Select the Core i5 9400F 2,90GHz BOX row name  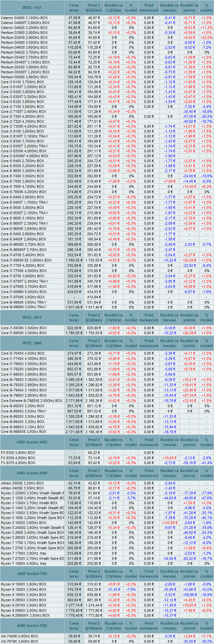tap(24, 239)
